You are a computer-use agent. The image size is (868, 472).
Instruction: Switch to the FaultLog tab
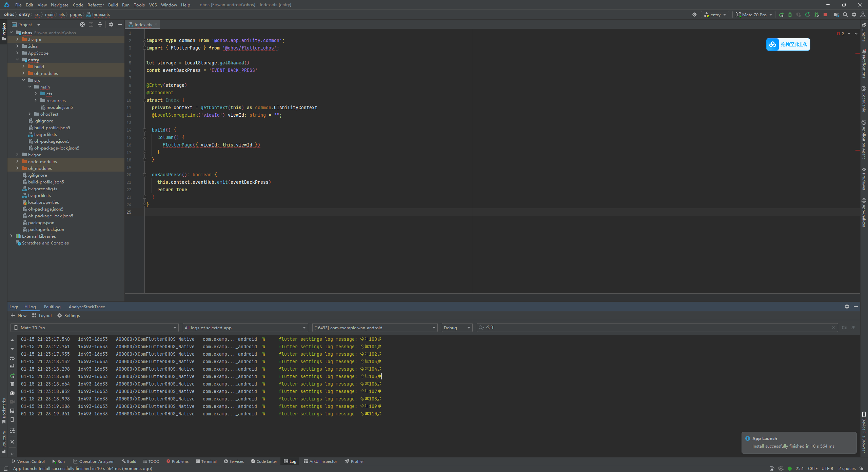[52, 307]
